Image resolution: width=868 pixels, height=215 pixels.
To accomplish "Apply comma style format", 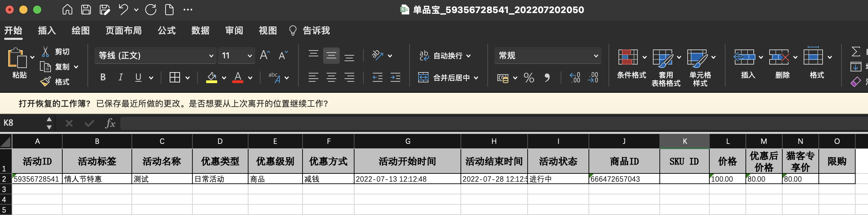I will point(547,78).
